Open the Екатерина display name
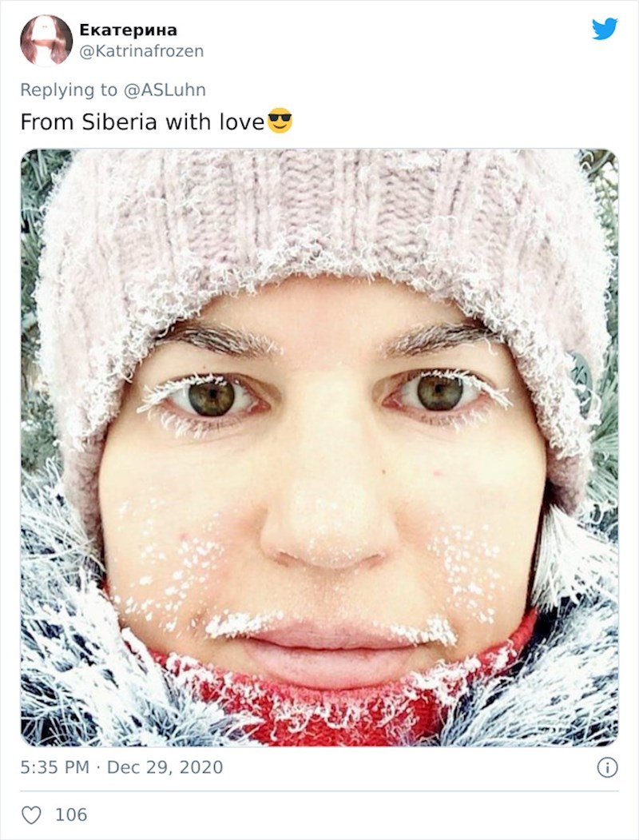 [x=128, y=30]
